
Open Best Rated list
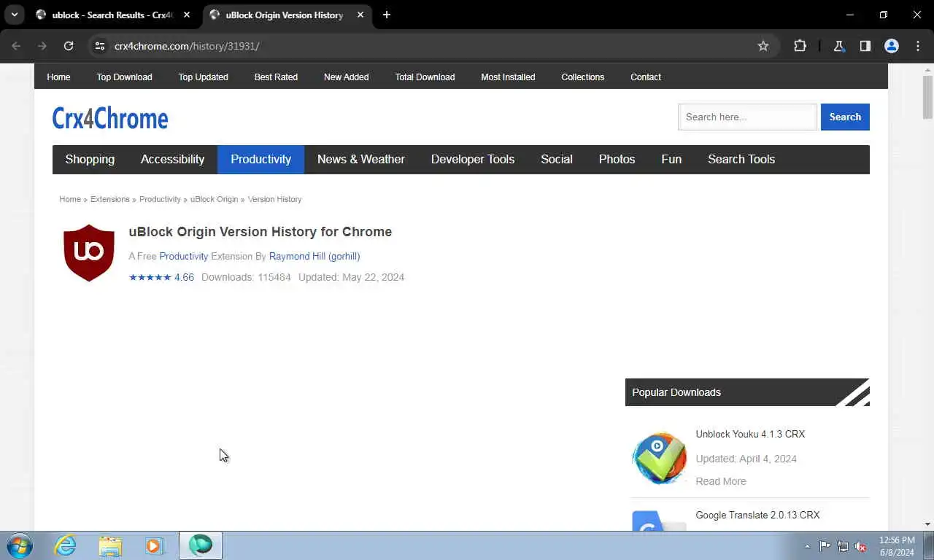276,77
